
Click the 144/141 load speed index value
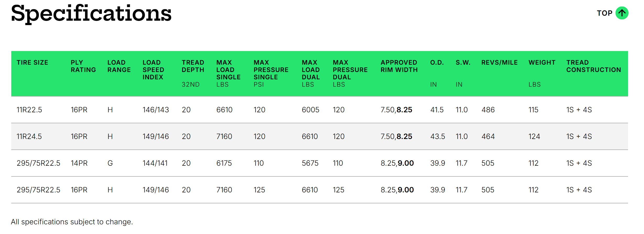click(155, 163)
